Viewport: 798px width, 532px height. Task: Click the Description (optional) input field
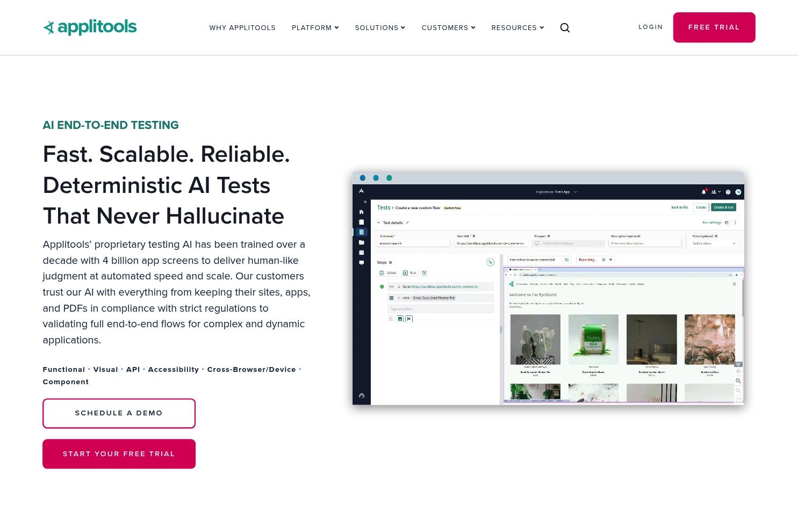645,243
